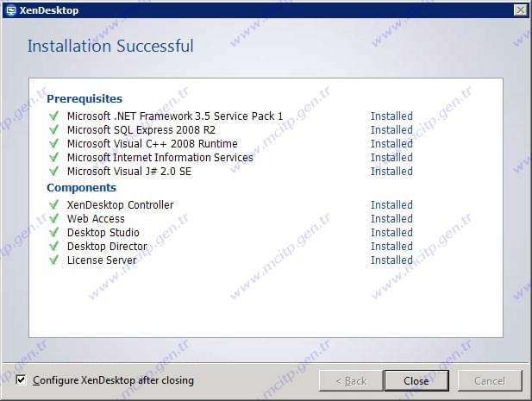Click Installed status for .NET Framework 3.5
This screenshot has width=532, height=401.
(x=391, y=116)
